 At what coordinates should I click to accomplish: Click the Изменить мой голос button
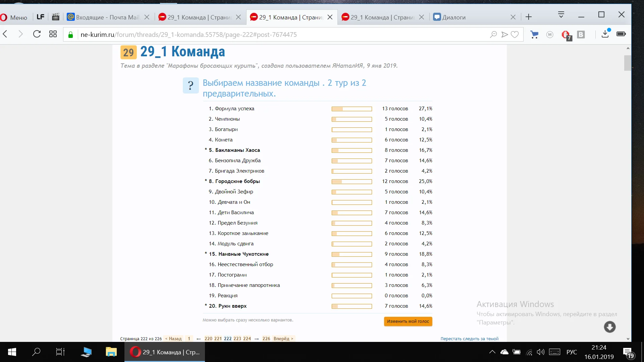408,321
